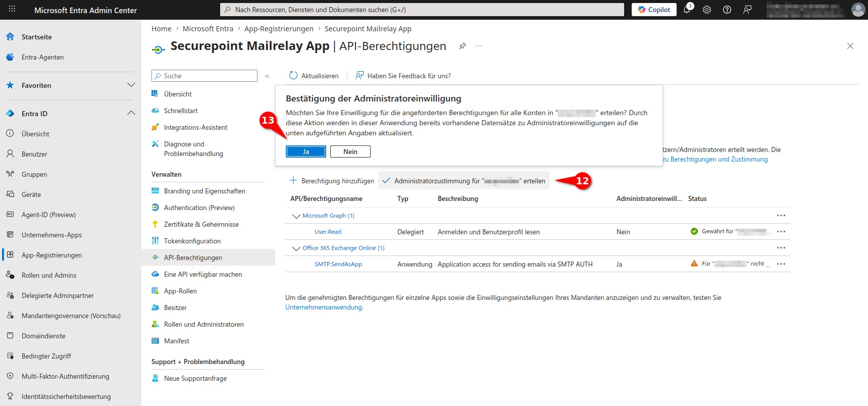Follow the Unternehmensanwendung link
Image resolution: width=868 pixels, height=406 pixels.
pos(323,307)
